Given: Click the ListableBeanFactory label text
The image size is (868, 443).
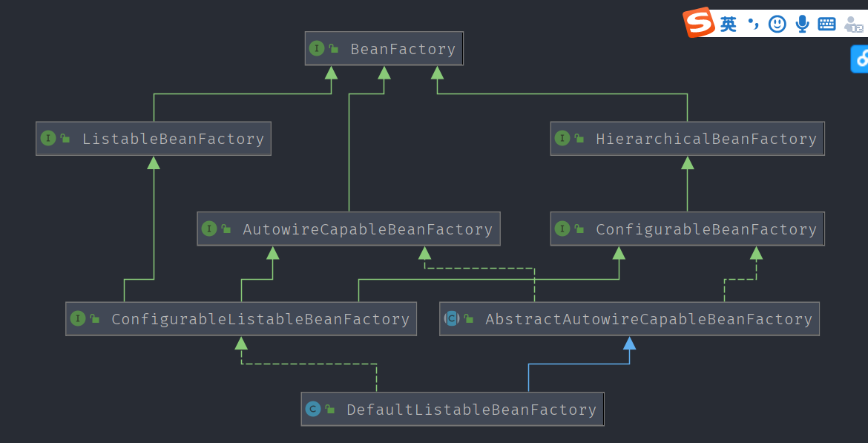Looking at the screenshot, I should (173, 139).
